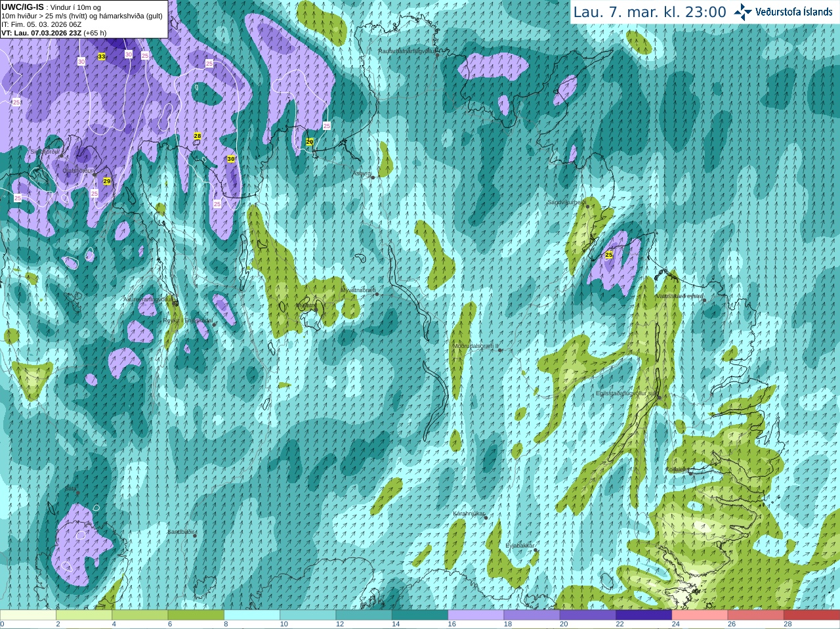Viewport: 840px width, 629px height.
Task: Click the Eyjabakkar station label
Action: pos(520,546)
